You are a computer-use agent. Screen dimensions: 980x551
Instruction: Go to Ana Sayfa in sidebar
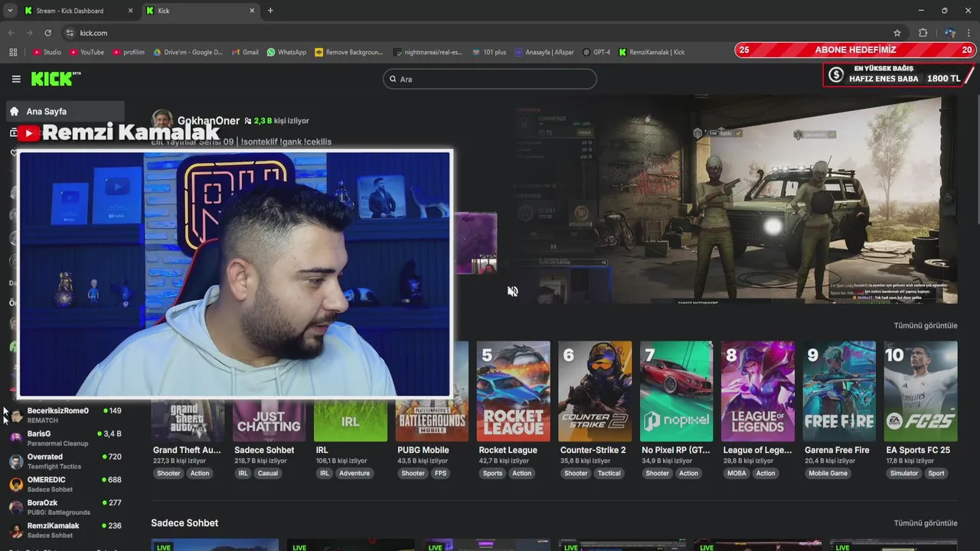(x=66, y=111)
